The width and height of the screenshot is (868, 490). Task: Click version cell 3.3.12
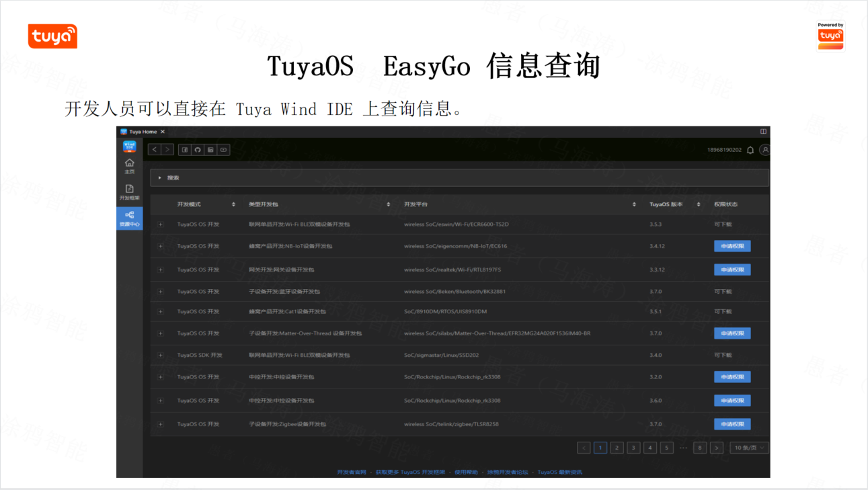(657, 270)
